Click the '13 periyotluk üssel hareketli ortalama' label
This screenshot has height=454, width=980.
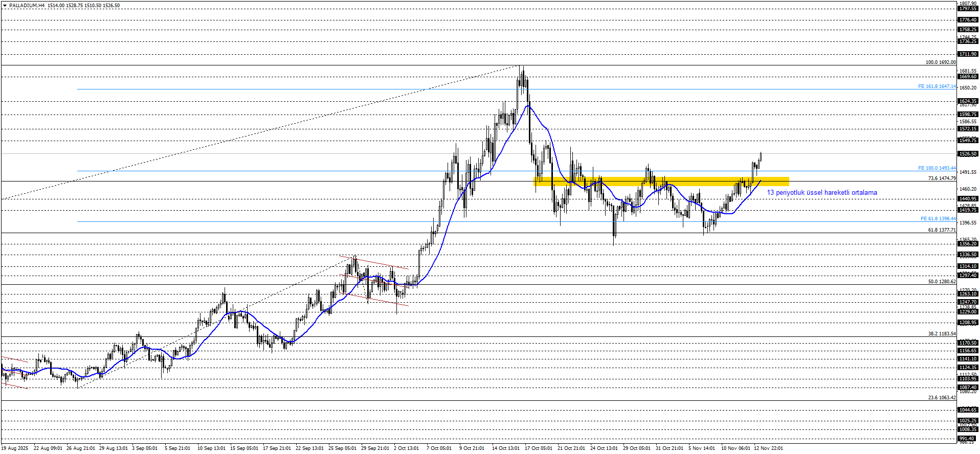pos(821,193)
